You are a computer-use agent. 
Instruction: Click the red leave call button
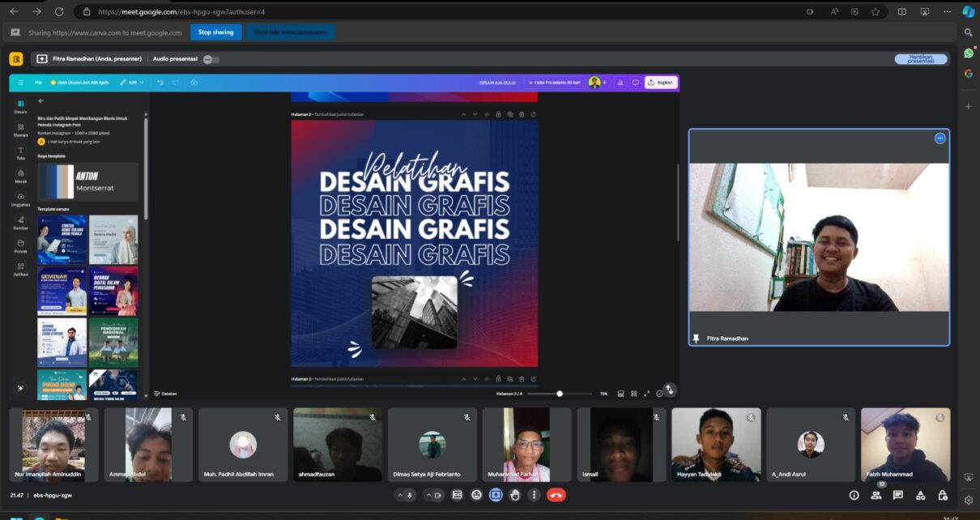coord(556,495)
